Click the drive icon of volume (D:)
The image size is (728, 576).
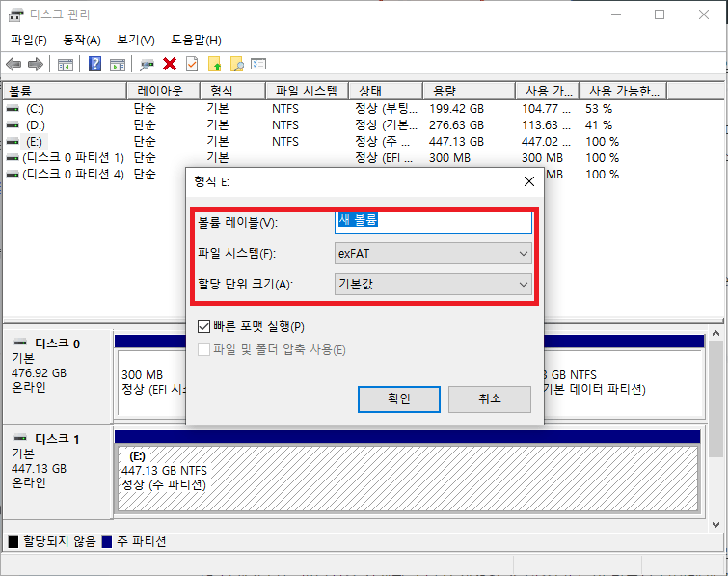[x=13, y=125]
